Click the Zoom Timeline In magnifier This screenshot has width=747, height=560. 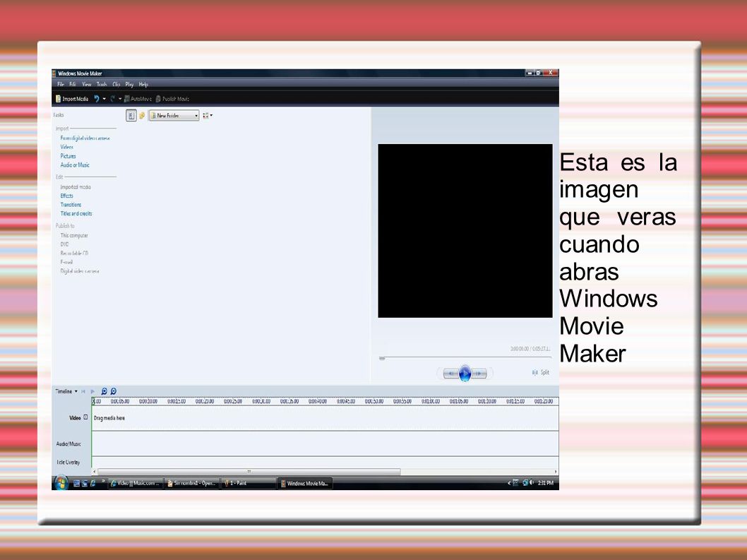104,391
